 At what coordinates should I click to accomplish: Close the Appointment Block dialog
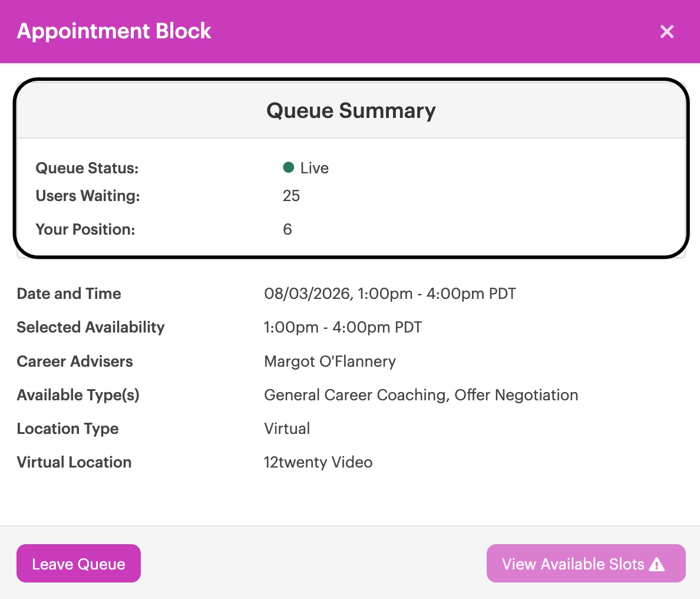666,31
